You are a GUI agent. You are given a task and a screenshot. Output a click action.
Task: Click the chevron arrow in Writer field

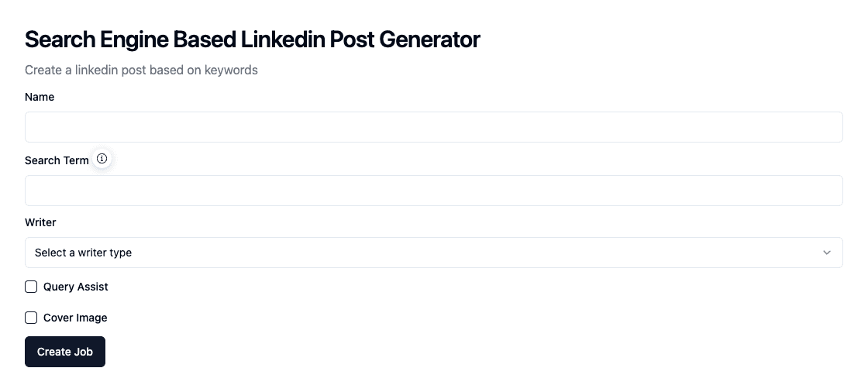tap(827, 253)
